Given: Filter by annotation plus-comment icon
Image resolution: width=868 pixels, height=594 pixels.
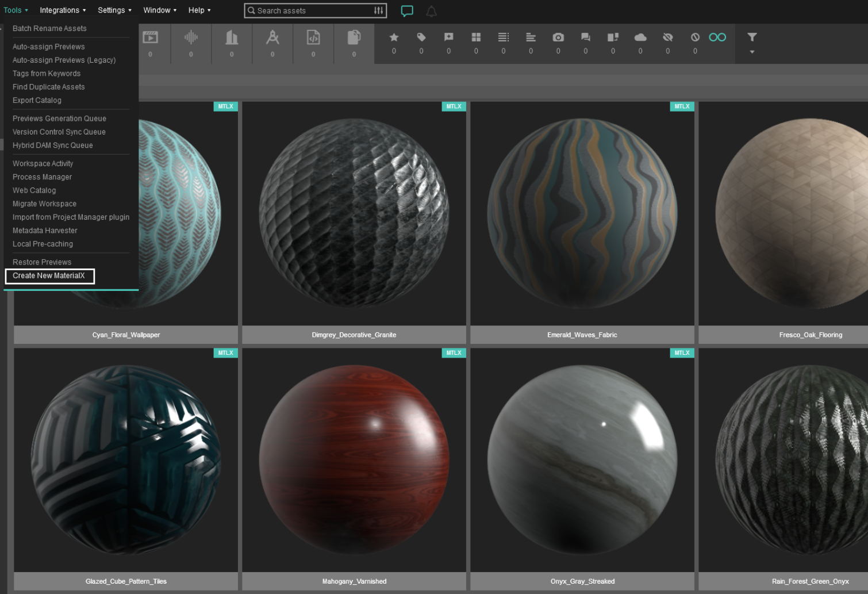Looking at the screenshot, I should tap(449, 37).
